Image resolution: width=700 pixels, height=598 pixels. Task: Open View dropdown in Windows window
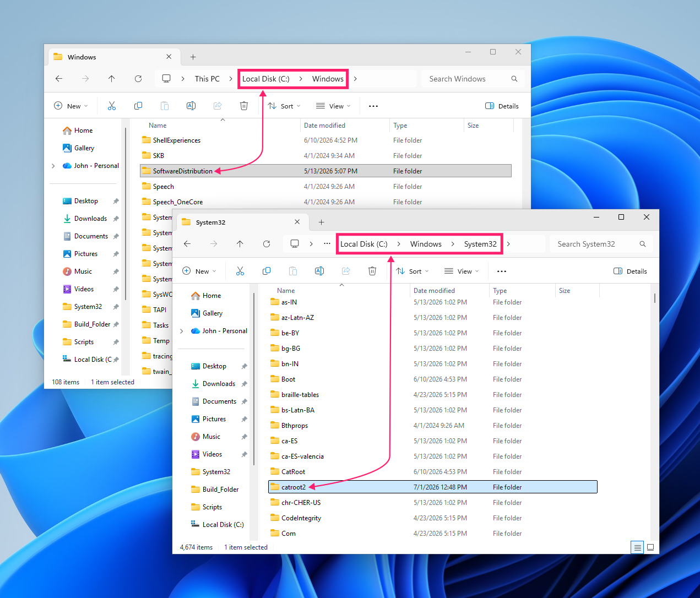[333, 106]
